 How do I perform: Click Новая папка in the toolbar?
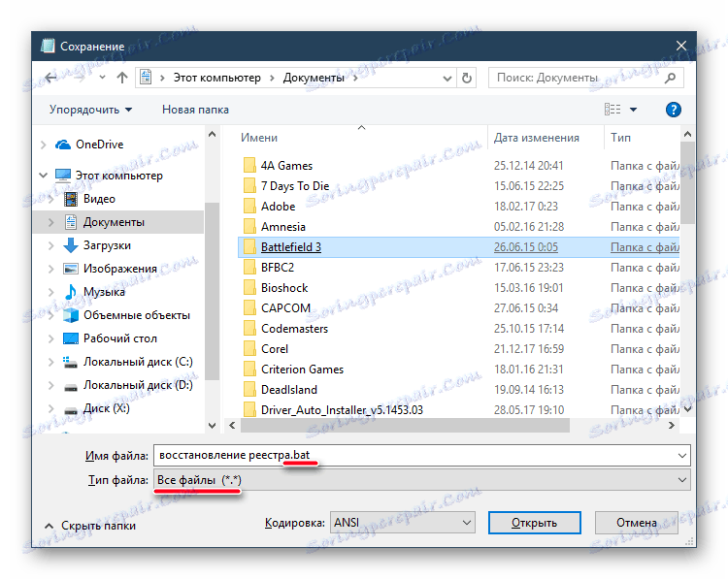(195, 110)
